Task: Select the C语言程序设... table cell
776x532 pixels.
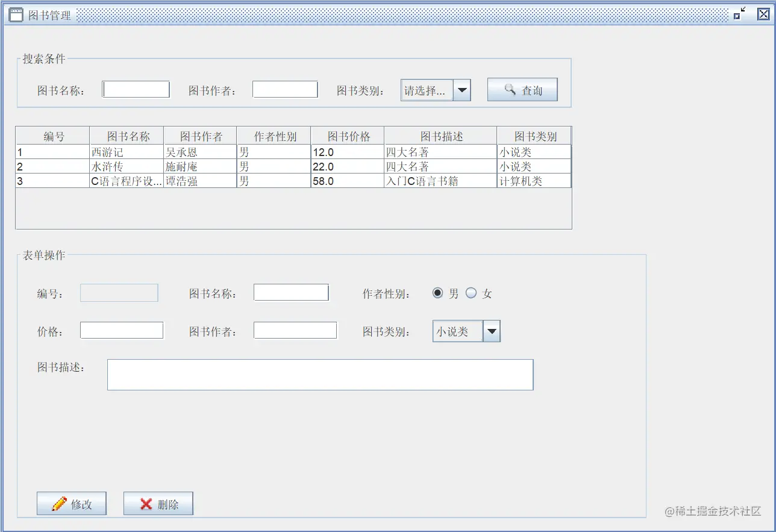Action: (x=127, y=181)
